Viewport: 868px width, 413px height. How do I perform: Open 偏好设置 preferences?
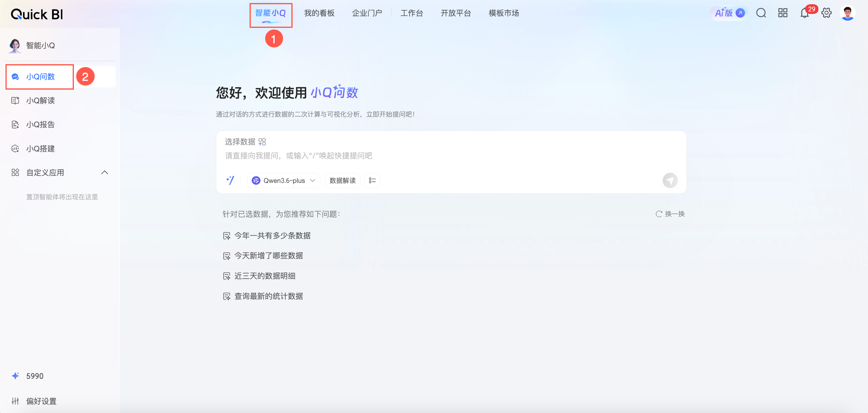coord(41,401)
